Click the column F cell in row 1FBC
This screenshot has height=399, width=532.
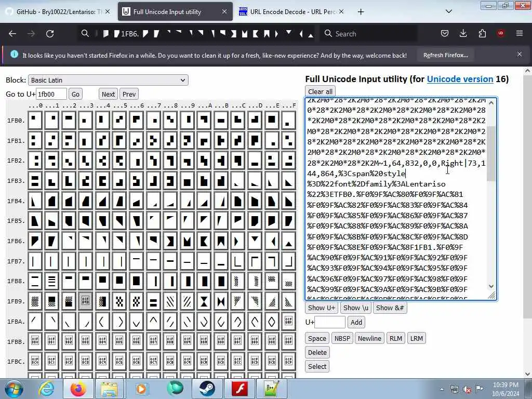288,361
